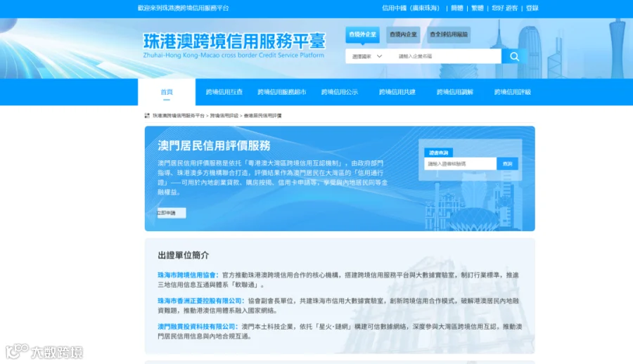Select the 查全球信用風險 search tab
The width and height of the screenshot is (633, 364).
tap(449, 34)
